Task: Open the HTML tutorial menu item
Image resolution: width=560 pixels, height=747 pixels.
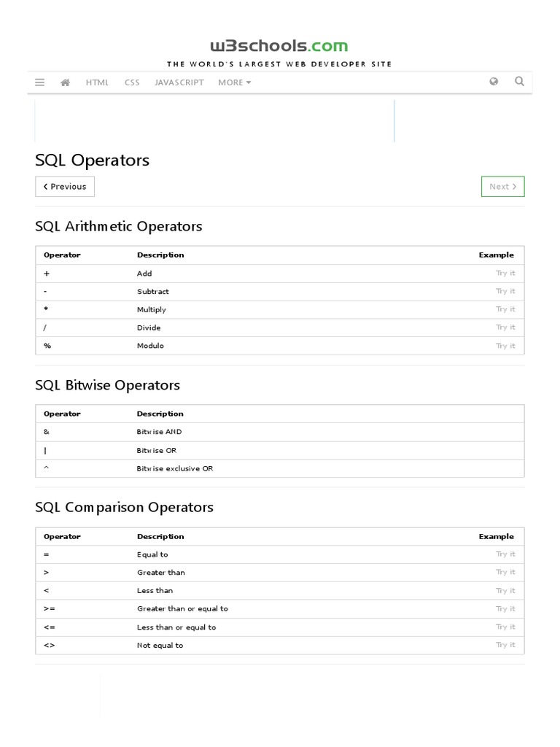Action: click(x=97, y=82)
